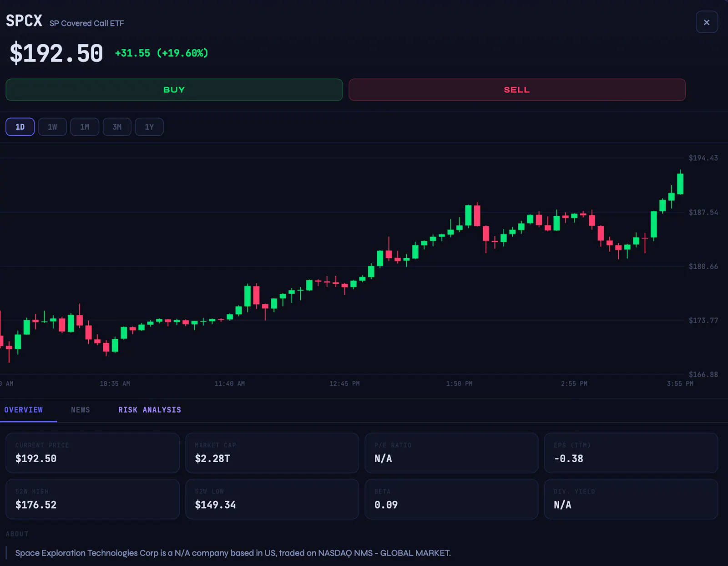Click the Market Cap $2.28T card
This screenshot has height=566, width=728.
[272, 453]
